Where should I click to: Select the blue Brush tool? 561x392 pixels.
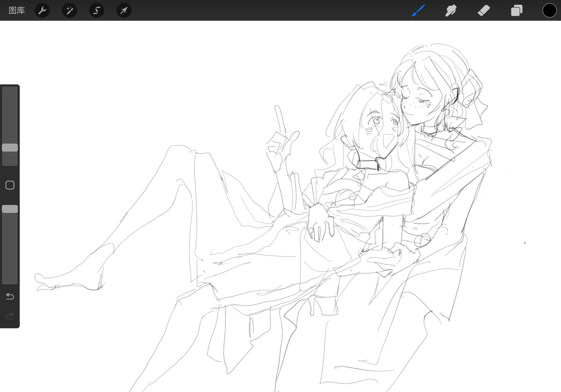pos(418,10)
